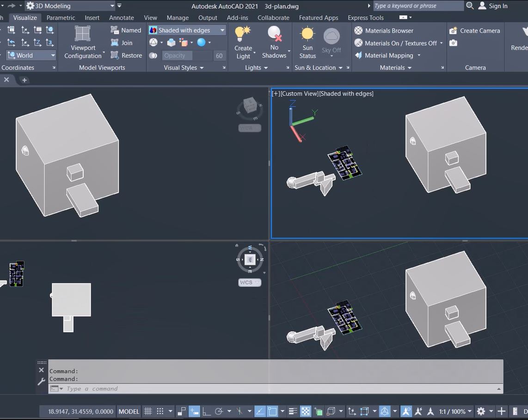Open the Materials Browser
528x420 pixels.
point(384,30)
